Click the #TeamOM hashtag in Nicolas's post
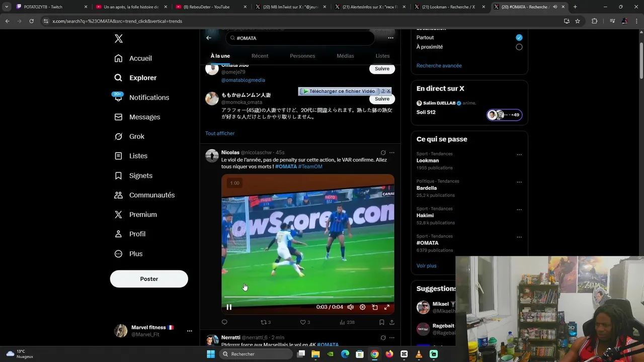Image resolution: width=644 pixels, height=362 pixels. click(x=310, y=166)
